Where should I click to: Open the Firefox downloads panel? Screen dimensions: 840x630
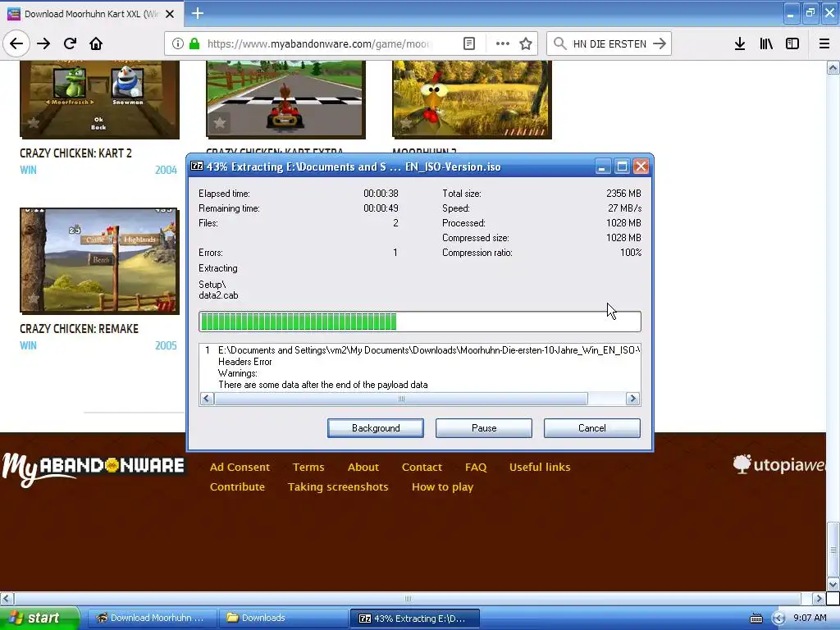coord(740,44)
